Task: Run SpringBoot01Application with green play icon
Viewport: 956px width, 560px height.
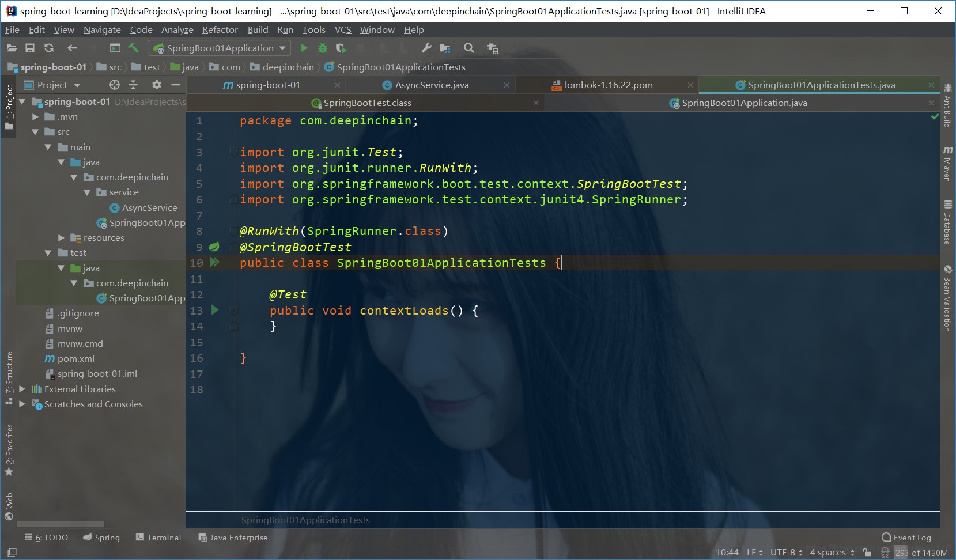Action: coord(304,48)
